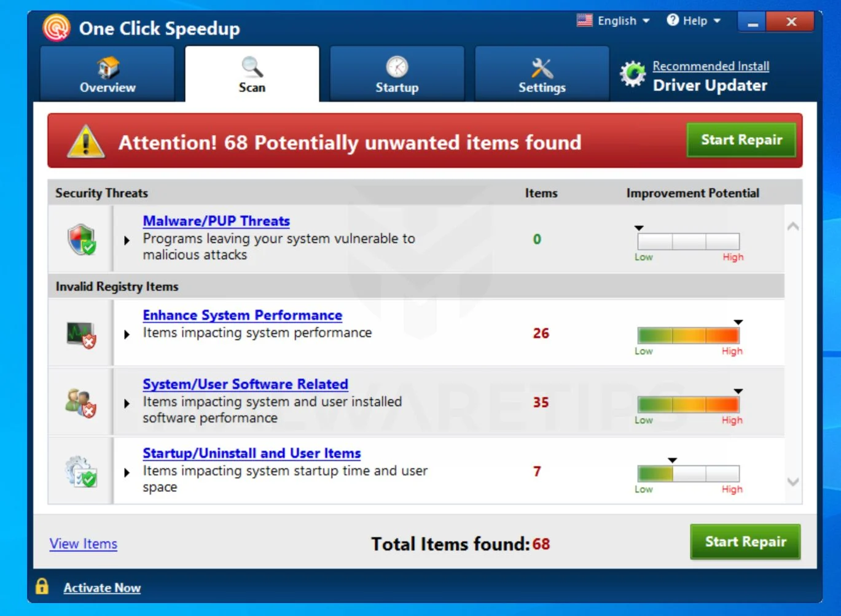
Task: Click Start Repair in the red banner
Action: tap(741, 140)
